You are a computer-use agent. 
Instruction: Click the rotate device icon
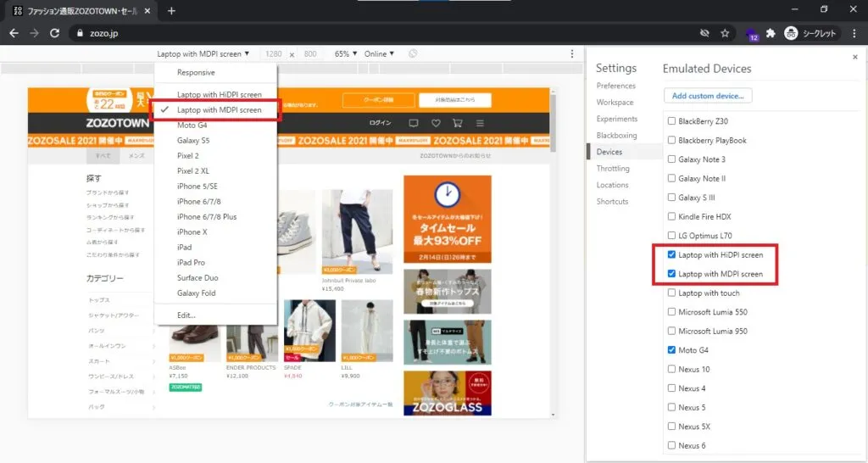pyautogui.click(x=413, y=53)
